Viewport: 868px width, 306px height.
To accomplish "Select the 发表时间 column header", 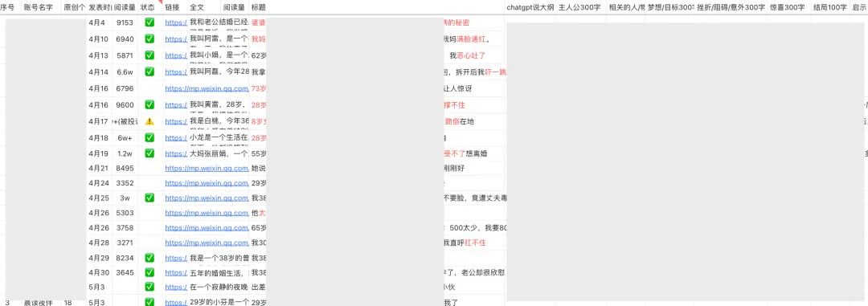I will coord(100,7).
